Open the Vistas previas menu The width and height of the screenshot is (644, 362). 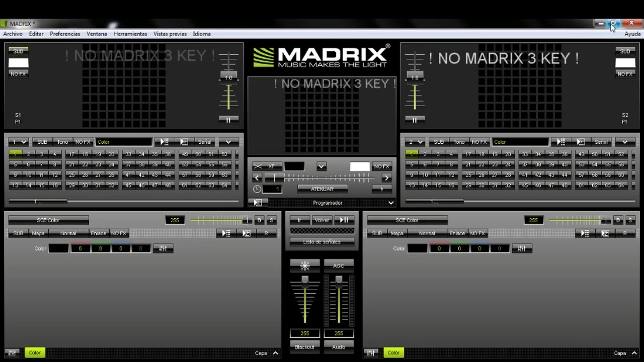pyautogui.click(x=170, y=34)
